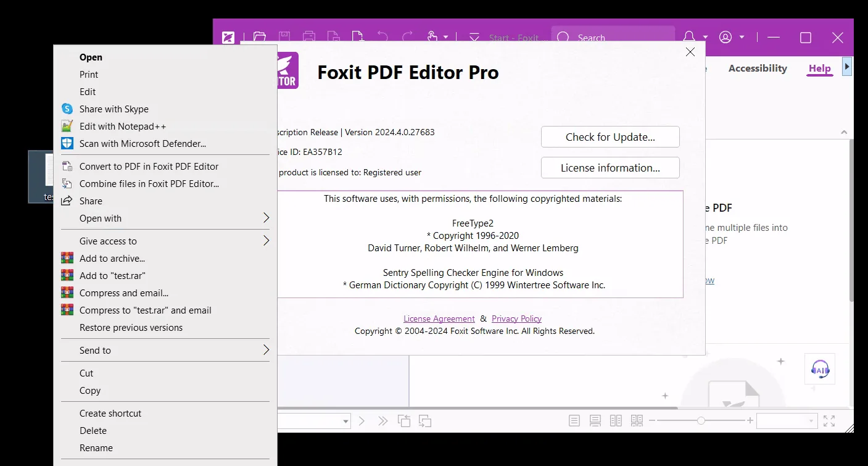
Task: Expand the zoom percentage dropdown
Action: pos(811,422)
